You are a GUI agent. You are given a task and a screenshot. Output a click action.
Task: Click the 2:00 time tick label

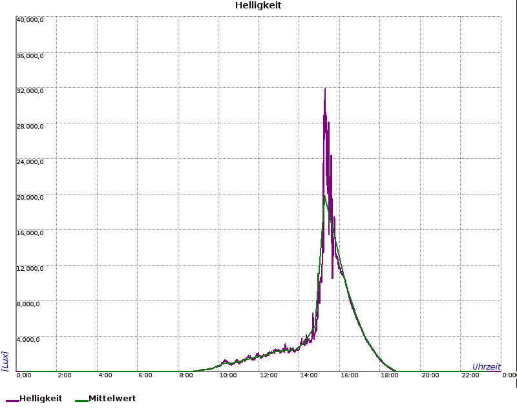tap(64, 375)
